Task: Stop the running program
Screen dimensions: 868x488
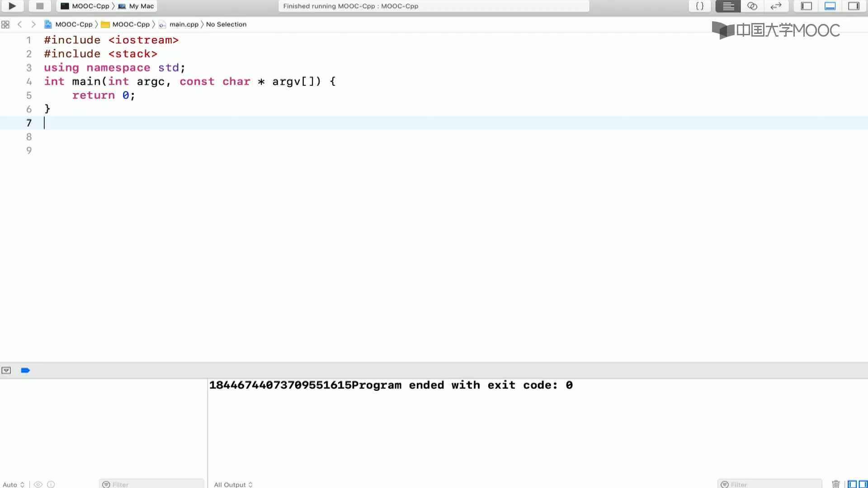Action: pyautogui.click(x=40, y=6)
